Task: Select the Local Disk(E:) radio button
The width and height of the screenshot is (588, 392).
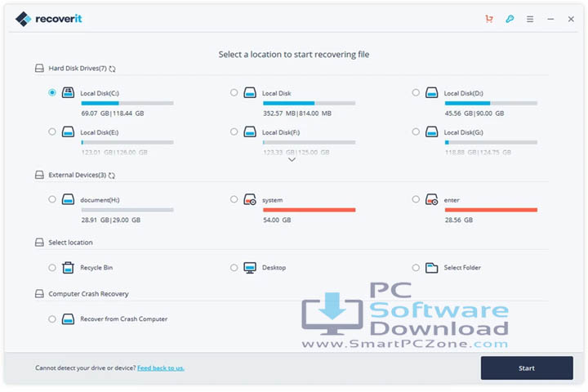Action: click(52, 131)
